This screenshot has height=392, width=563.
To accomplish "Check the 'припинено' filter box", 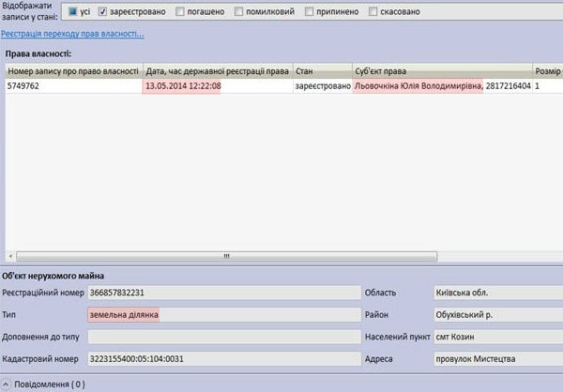I will 311,12.
